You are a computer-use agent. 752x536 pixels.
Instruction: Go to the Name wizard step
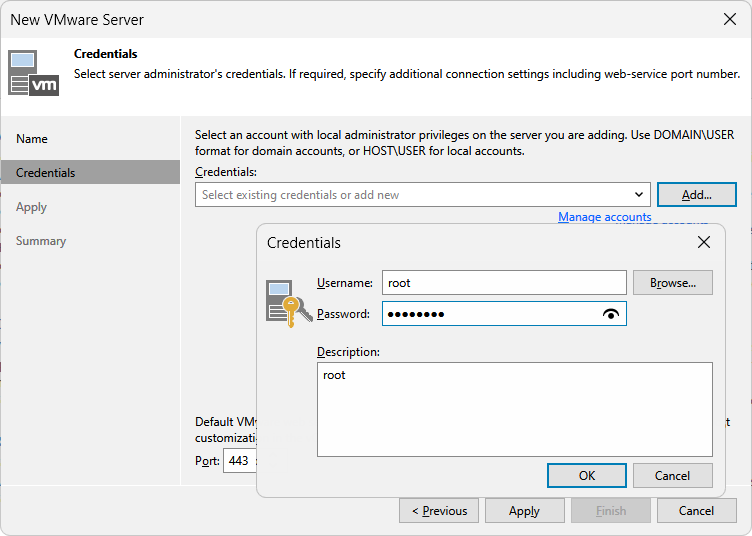pos(32,139)
